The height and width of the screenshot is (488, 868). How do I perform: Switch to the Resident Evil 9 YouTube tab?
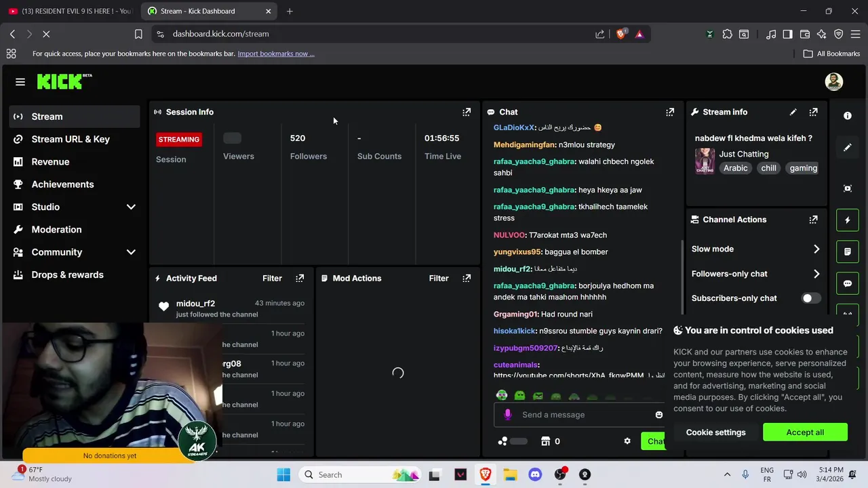pyautogui.click(x=71, y=11)
